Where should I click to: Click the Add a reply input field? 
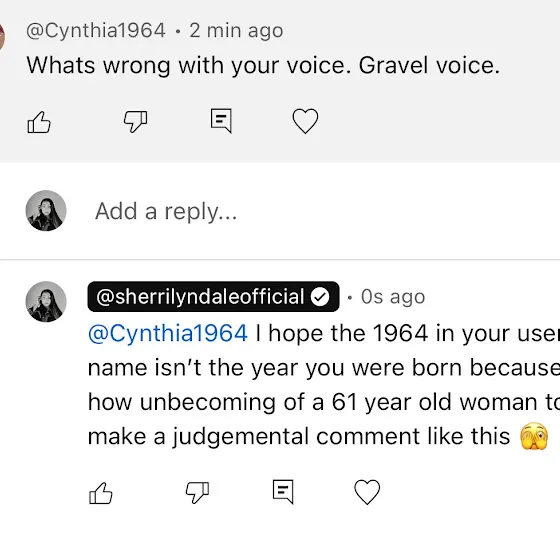pos(321,211)
